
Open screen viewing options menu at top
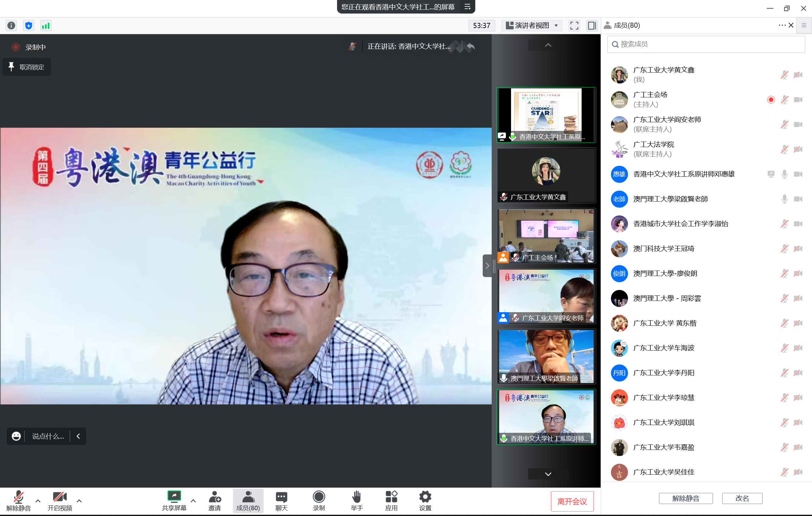(467, 7)
